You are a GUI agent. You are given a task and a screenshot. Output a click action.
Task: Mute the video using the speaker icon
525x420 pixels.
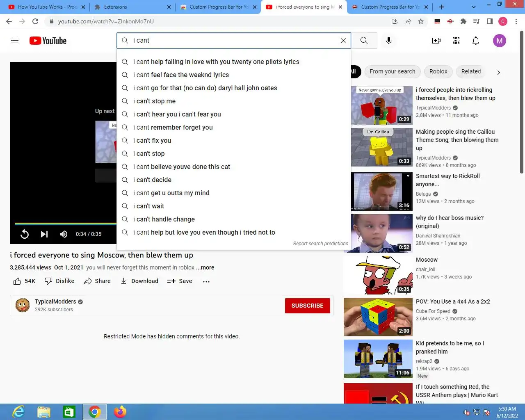pyautogui.click(x=64, y=234)
